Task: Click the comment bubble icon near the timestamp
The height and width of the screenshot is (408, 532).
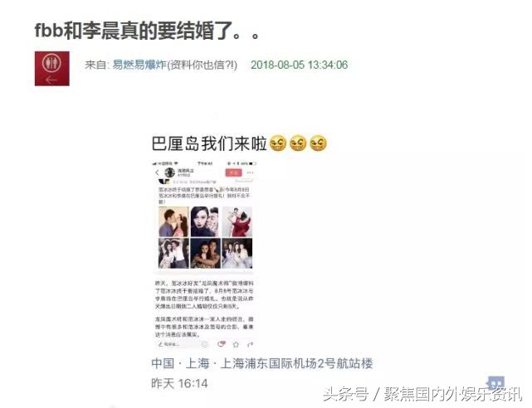Action: coord(496,383)
